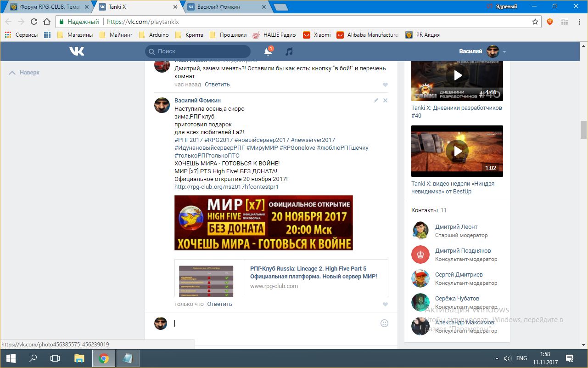
Task: Open the Ядреный Chrome profile button
Action: click(x=502, y=7)
